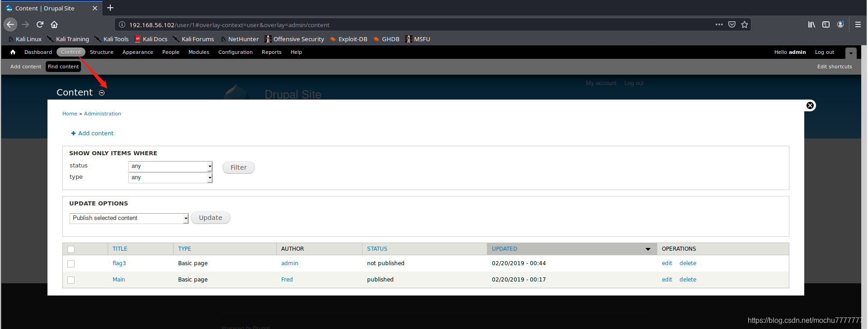The width and height of the screenshot is (868, 329).
Task: Open the status filter dropdown
Action: (x=170, y=166)
